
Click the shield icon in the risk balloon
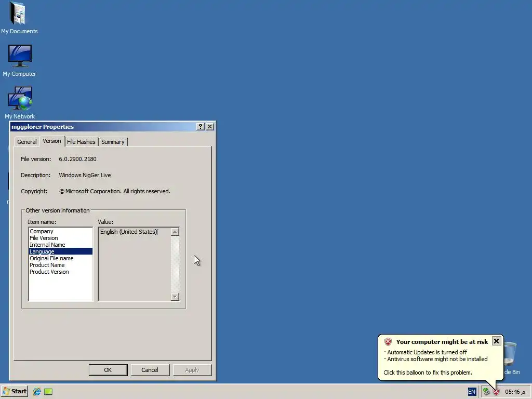tap(388, 342)
